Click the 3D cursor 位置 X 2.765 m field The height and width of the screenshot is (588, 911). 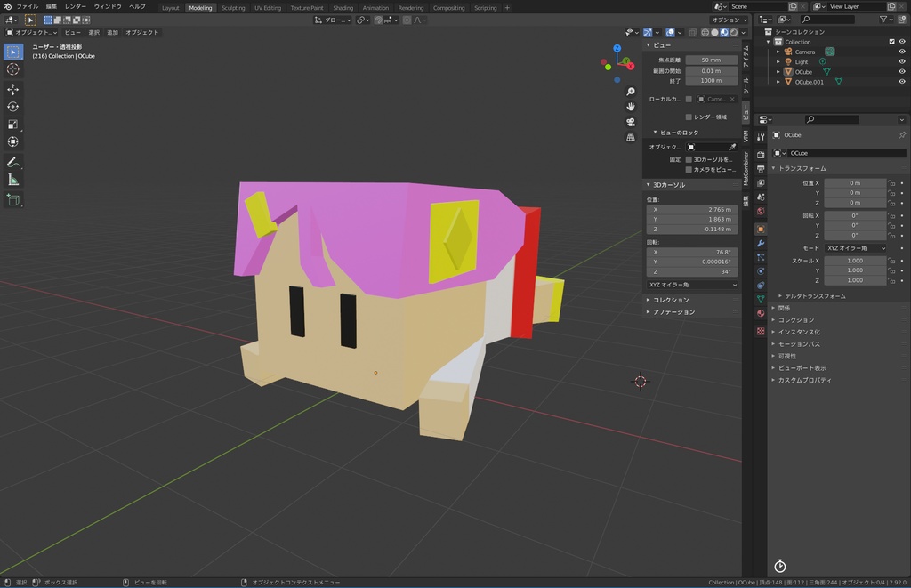click(692, 209)
